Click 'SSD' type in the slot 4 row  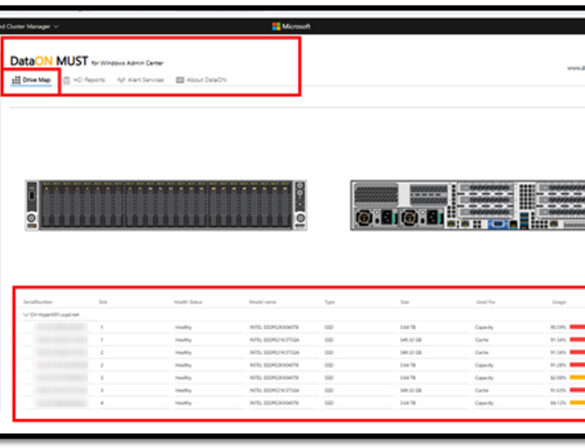329,403
